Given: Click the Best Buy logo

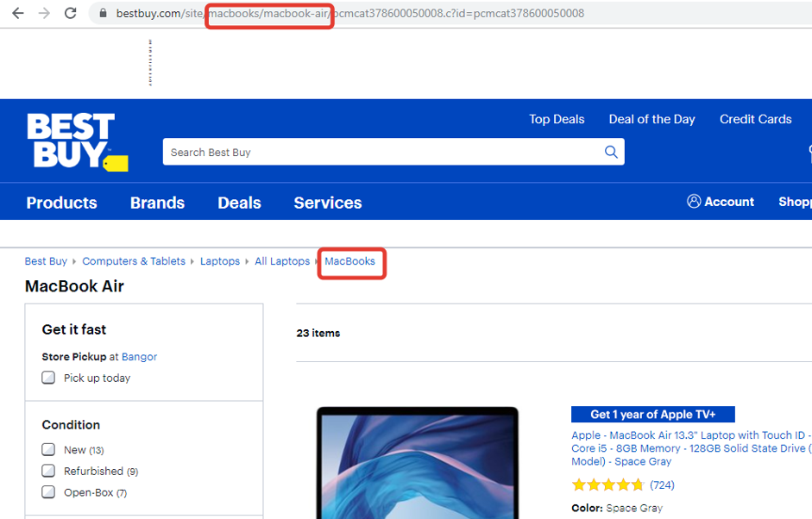Looking at the screenshot, I should coord(76,141).
